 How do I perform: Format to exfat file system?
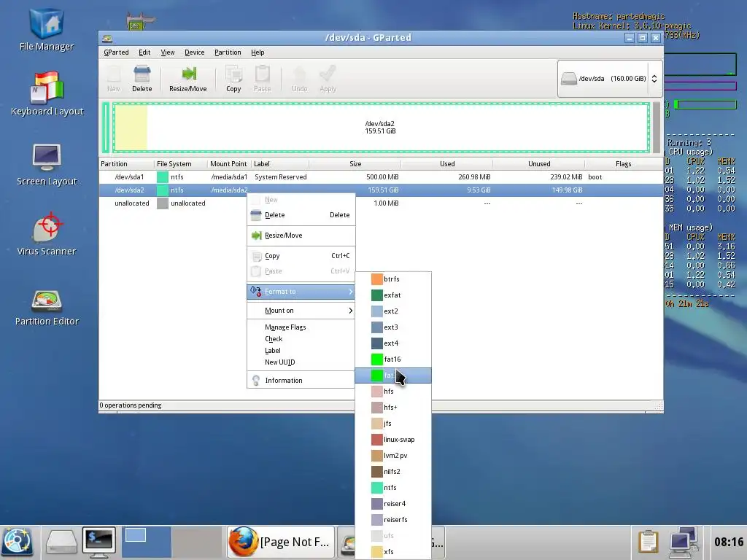[x=393, y=295]
